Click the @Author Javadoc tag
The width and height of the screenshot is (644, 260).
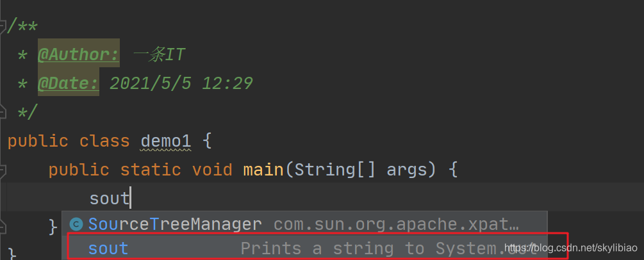pyautogui.click(x=78, y=54)
